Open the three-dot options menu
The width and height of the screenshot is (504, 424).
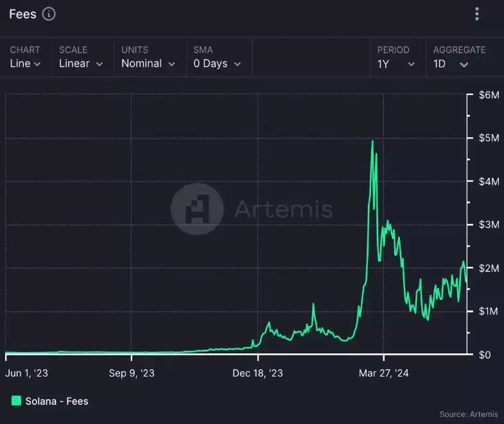pos(476,14)
